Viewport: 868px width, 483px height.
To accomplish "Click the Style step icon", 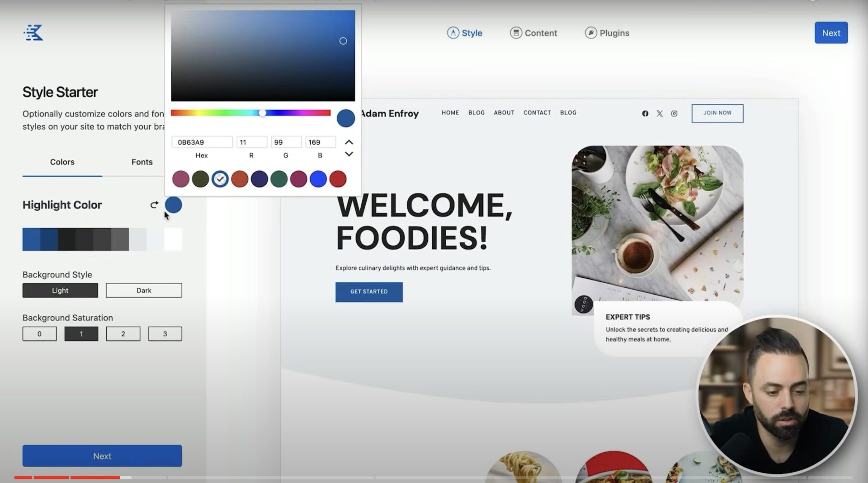I will click(453, 33).
